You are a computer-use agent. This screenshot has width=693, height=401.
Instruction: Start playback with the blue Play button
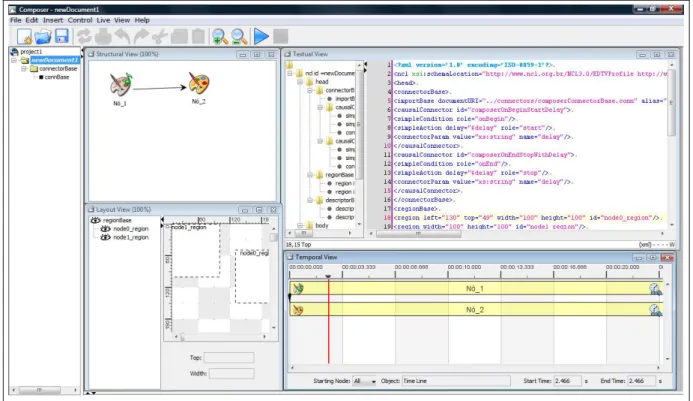point(261,36)
